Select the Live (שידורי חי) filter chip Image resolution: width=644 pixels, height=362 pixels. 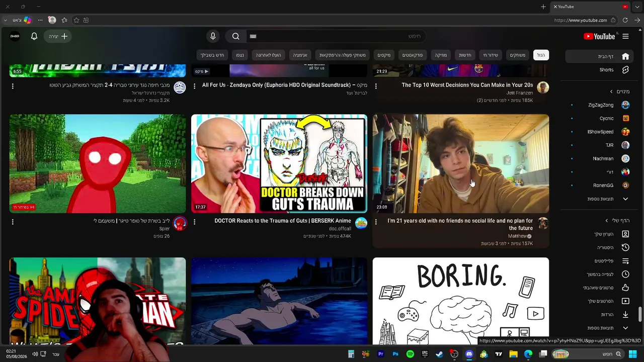coord(491,55)
